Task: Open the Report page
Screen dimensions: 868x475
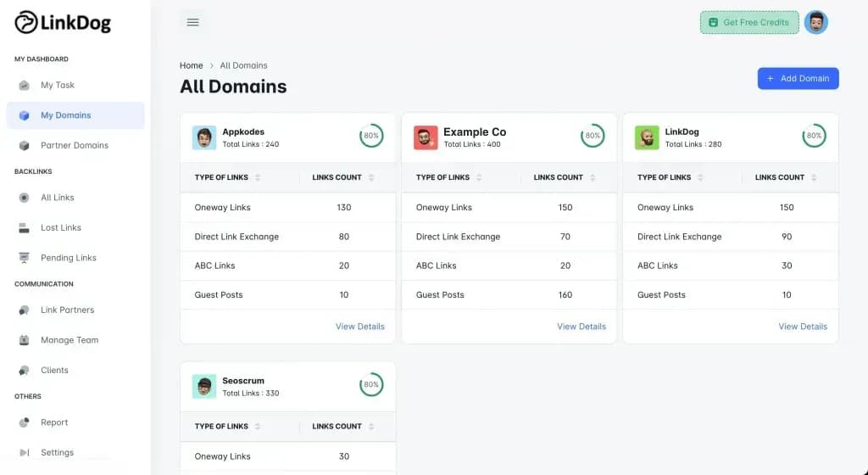Action: (75, 422)
